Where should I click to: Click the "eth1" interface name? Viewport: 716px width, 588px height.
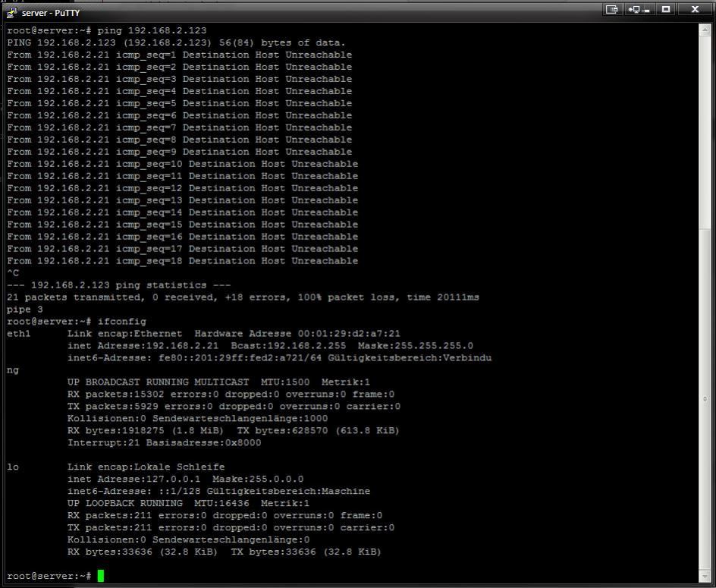click(19, 334)
